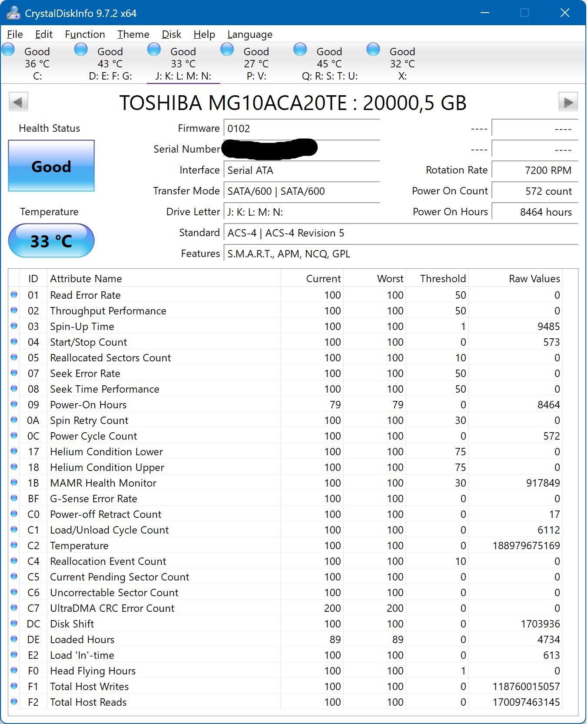588x724 pixels.
Task: Click the Worst column header
Action: pos(374,278)
